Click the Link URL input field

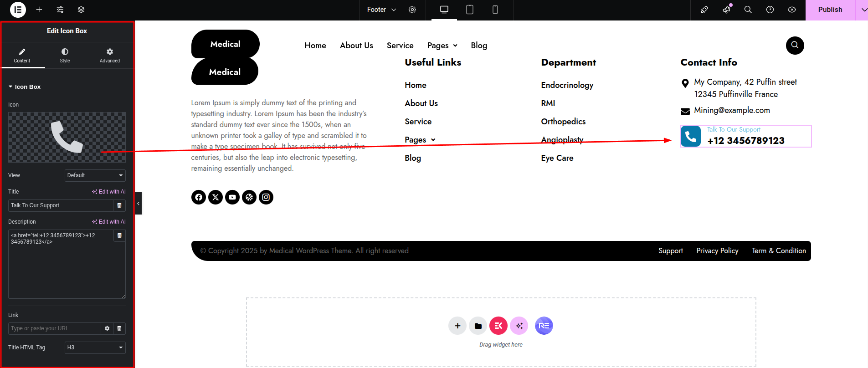click(x=54, y=328)
